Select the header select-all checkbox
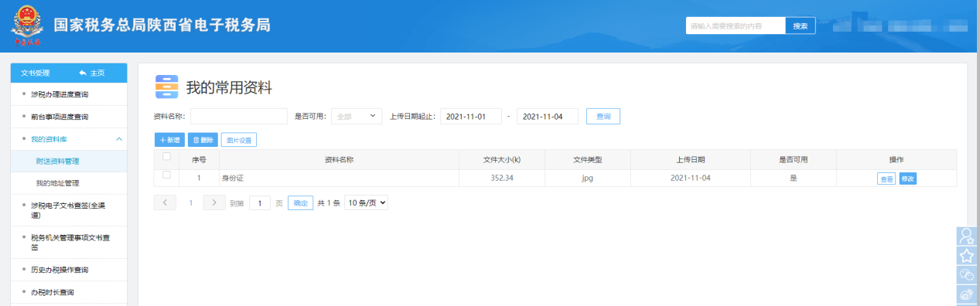 click(x=166, y=157)
